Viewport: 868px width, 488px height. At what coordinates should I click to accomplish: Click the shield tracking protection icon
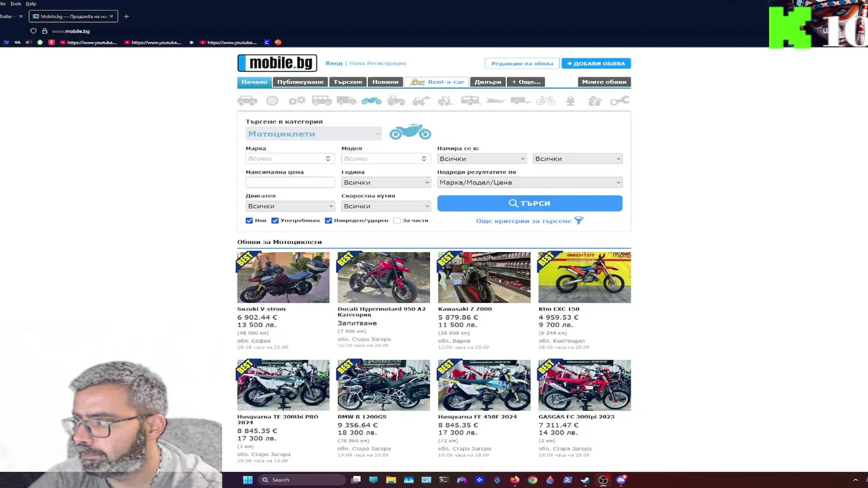click(33, 31)
